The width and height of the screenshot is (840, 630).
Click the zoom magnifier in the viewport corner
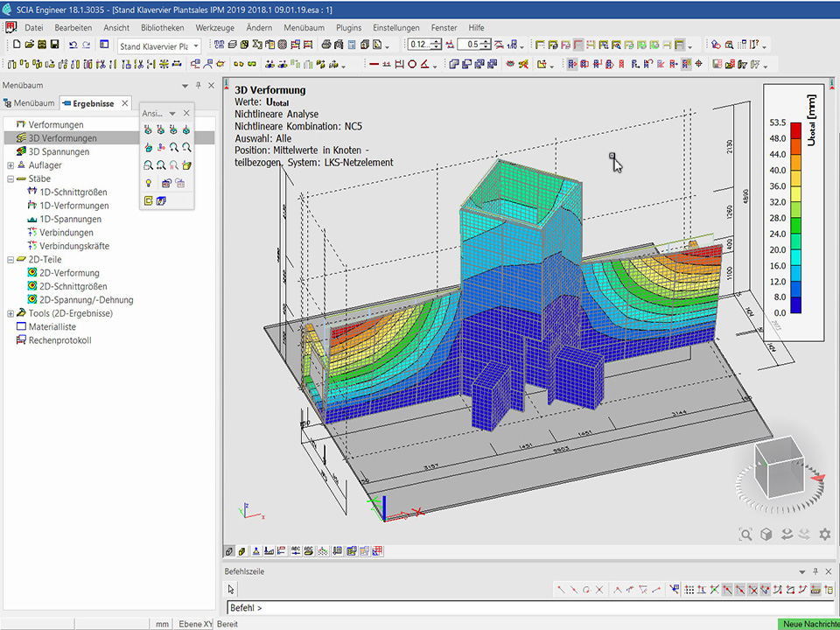[745, 534]
